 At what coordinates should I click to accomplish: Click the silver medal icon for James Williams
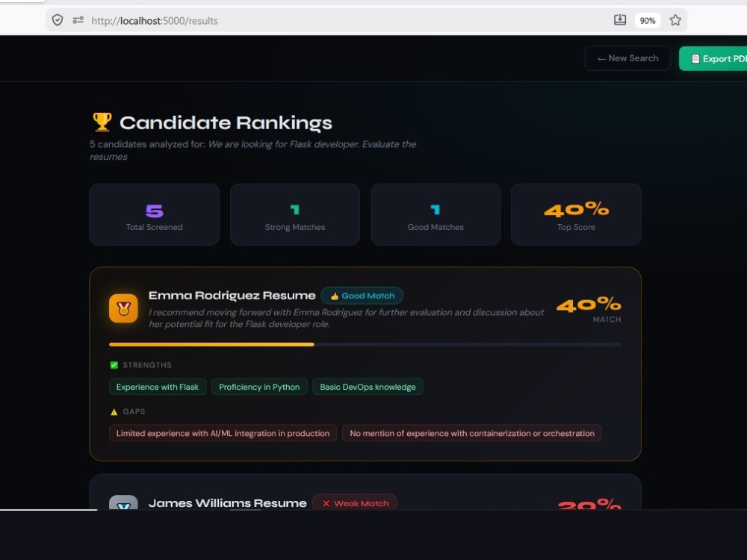click(123, 503)
